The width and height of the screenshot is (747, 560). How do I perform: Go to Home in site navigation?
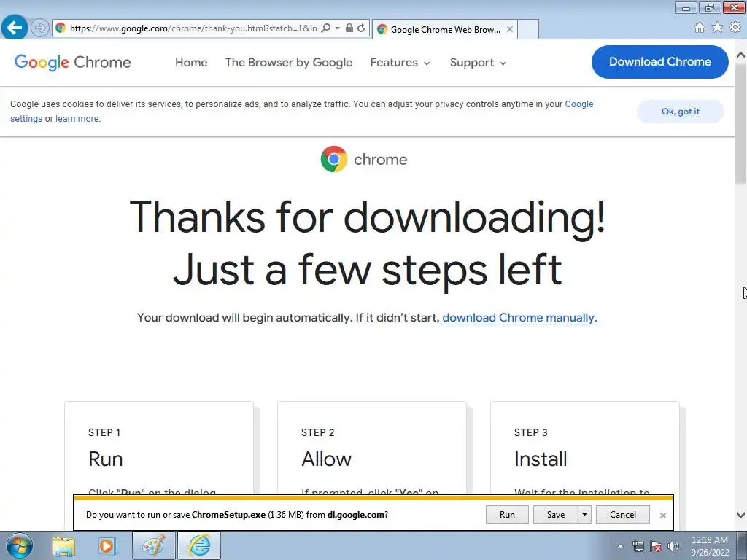[191, 63]
